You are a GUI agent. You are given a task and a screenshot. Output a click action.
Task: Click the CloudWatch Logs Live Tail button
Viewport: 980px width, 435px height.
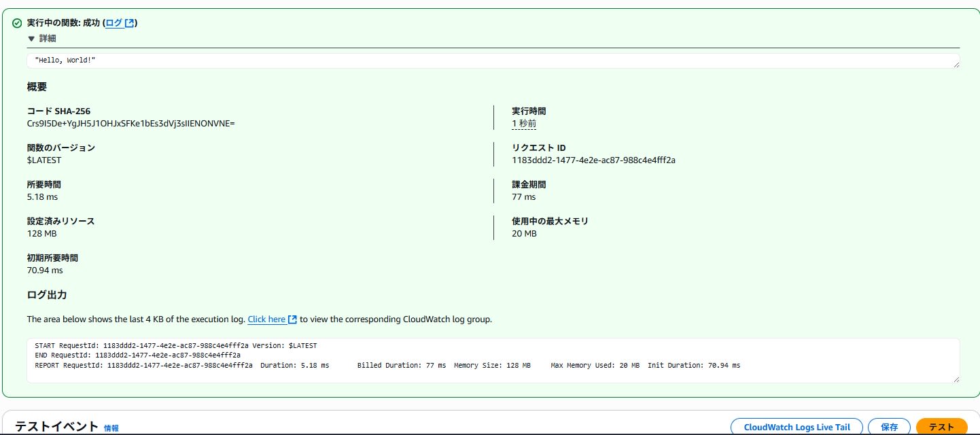pyautogui.click(x=797, y=427)
